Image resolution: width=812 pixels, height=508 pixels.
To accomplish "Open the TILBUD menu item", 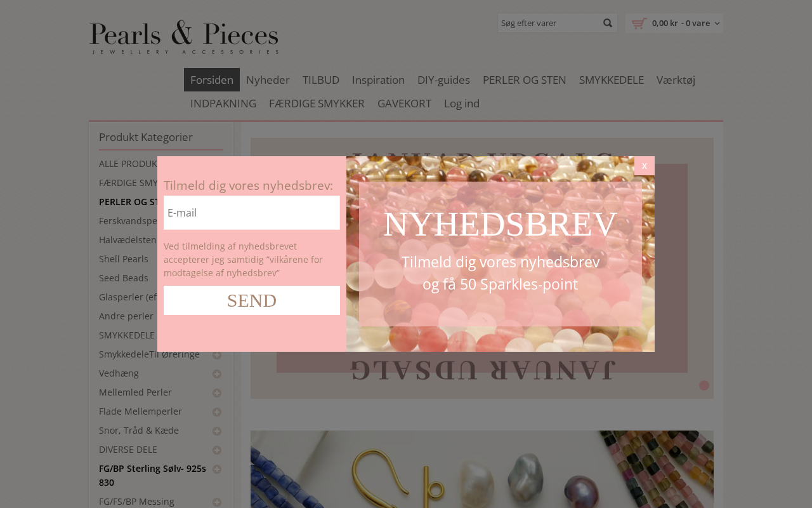I will (x=321, y=80).
